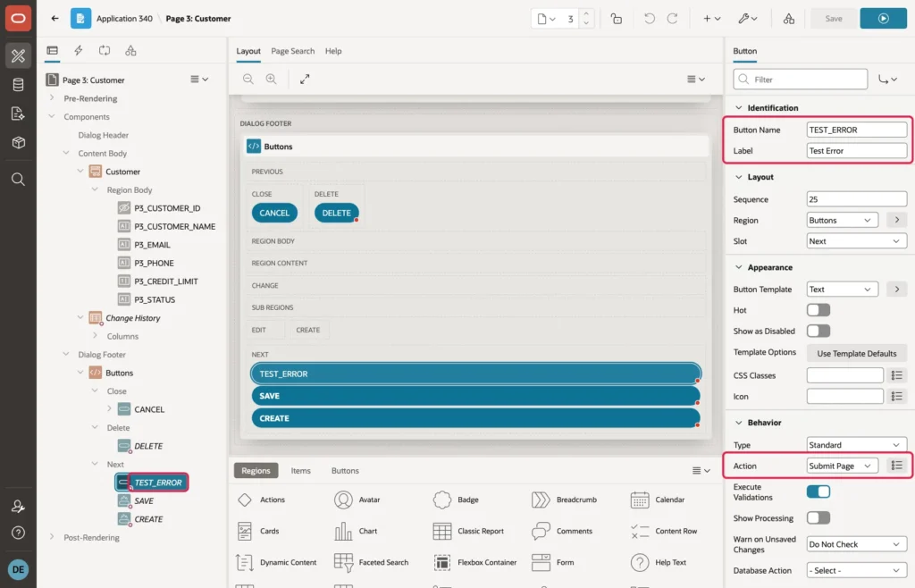This screenshot has width=915, height=588.
Task: Open the Utilities wrench menu
Action: (748, 19)
